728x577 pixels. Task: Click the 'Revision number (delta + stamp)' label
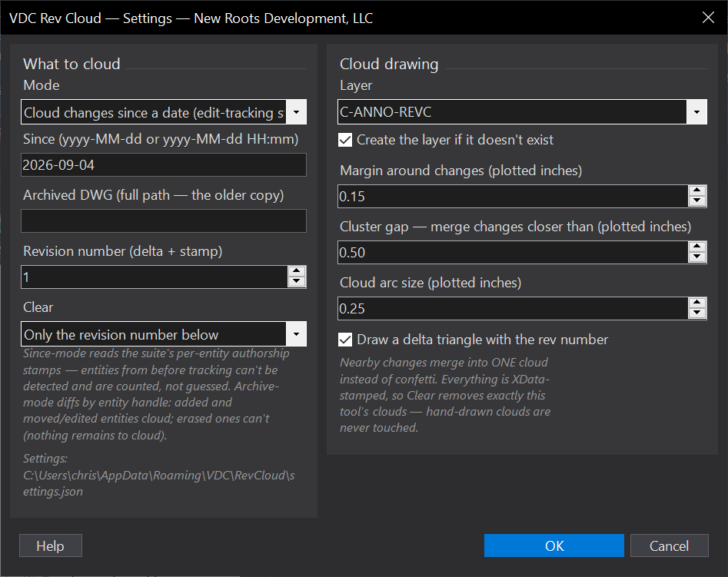(122, 251)
